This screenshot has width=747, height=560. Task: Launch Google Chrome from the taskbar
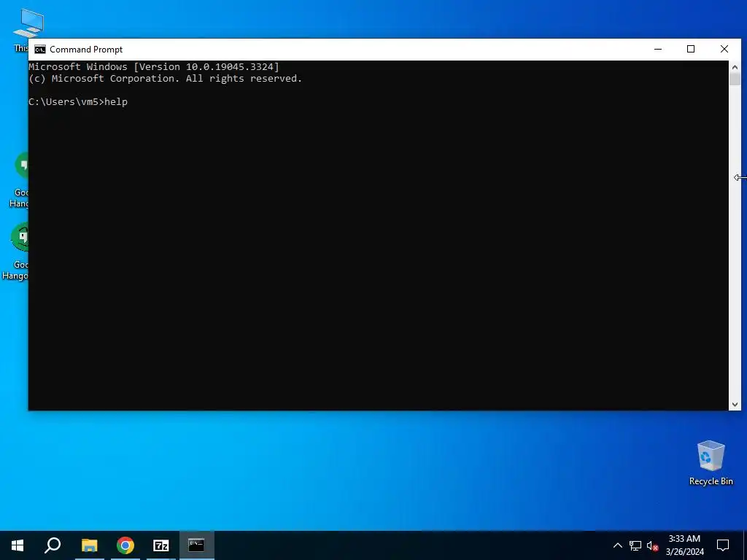click(x=125, y=545)
